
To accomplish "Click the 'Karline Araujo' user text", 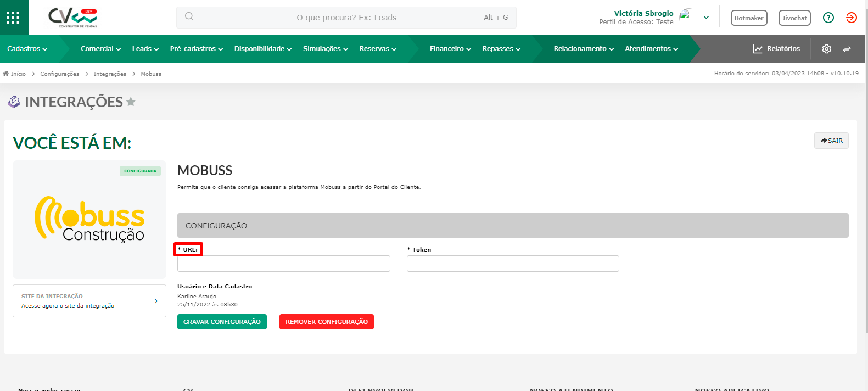I will click(x=197, y=296).
